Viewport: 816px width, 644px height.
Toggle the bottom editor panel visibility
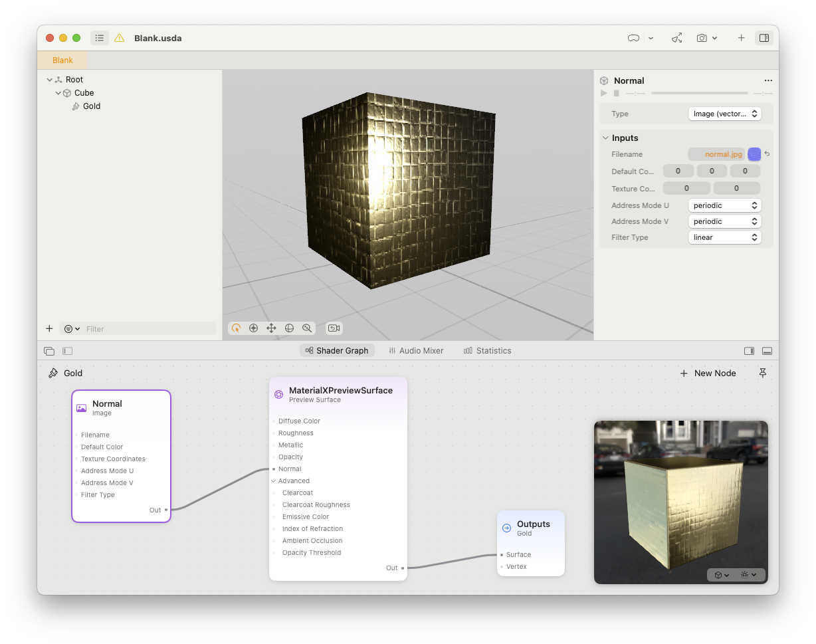coord(767,351)
